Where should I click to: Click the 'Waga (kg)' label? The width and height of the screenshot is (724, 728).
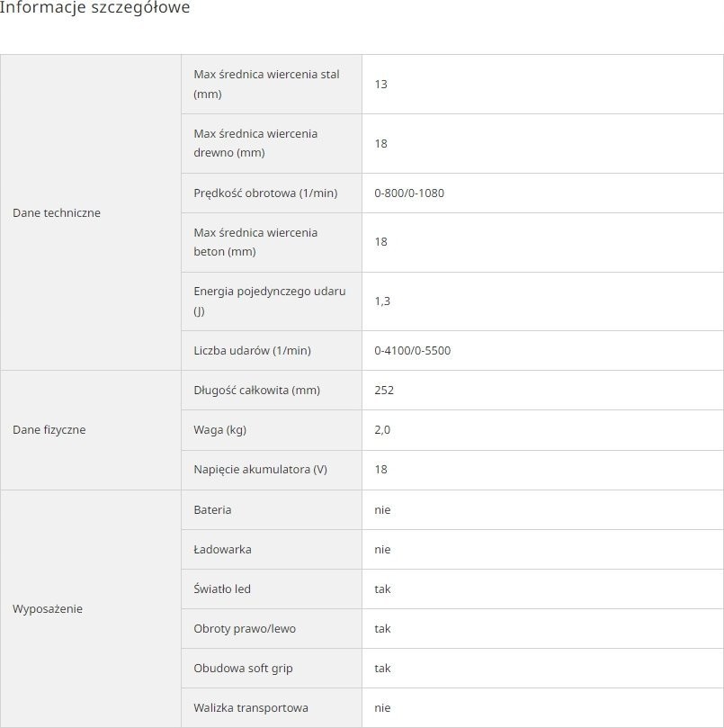pos(219,430)
